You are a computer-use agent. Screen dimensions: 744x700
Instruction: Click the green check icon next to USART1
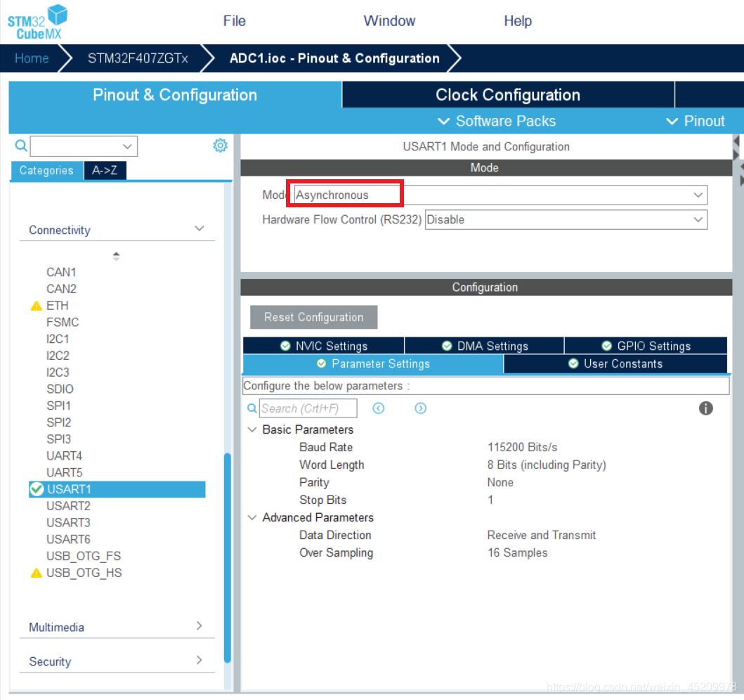pos(37,489)
